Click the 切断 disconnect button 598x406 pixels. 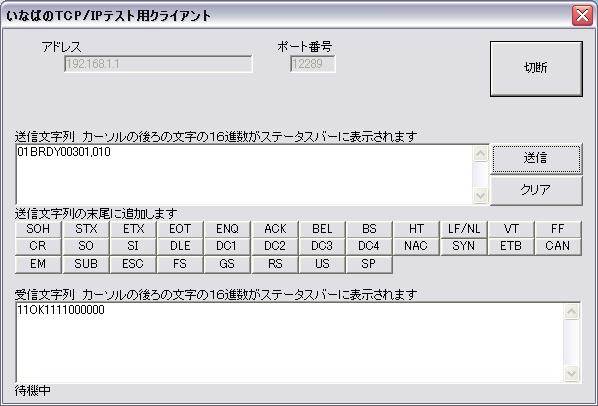tap(536, 69)
